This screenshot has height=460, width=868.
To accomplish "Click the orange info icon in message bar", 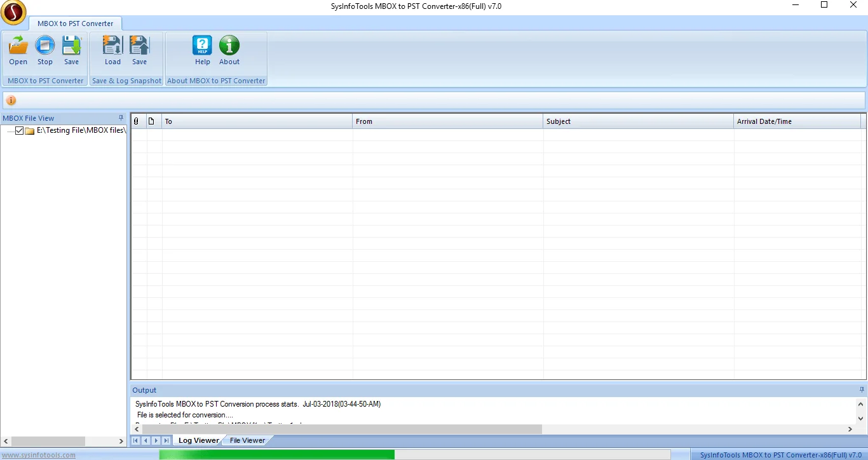I will click(11, 100).
